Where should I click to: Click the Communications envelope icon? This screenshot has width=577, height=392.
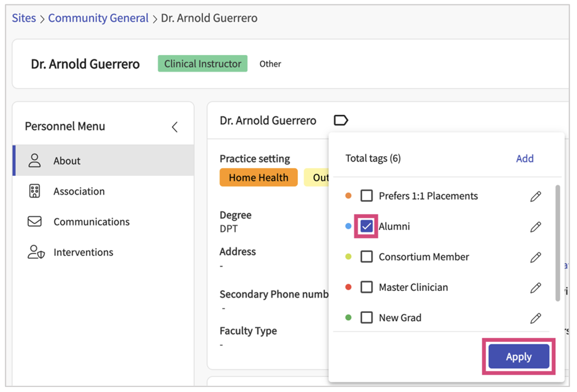point(34,222)
